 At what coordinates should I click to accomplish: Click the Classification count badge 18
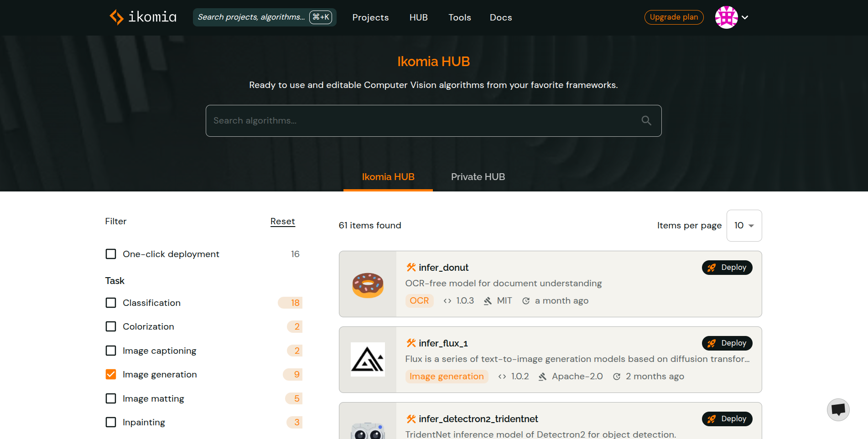pos(290,303)
